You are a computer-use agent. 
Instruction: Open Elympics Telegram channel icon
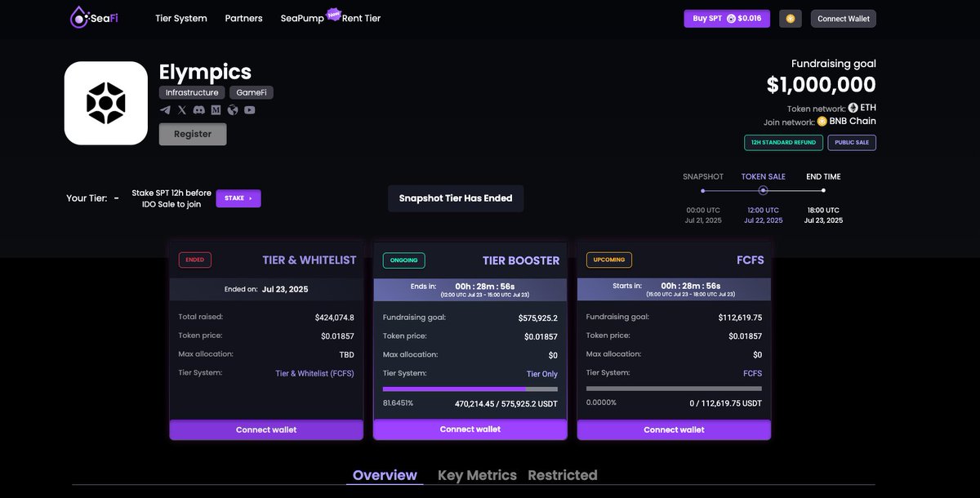tap(165, 109)
